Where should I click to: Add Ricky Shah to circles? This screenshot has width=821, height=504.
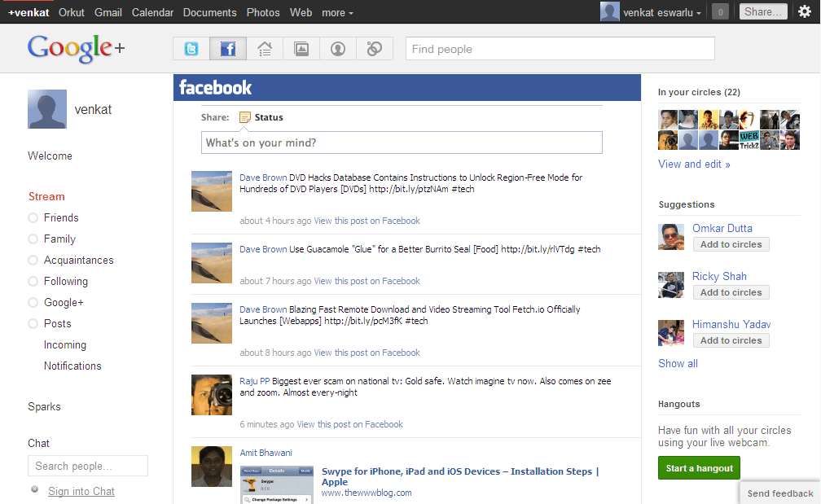tap(731, 292)
